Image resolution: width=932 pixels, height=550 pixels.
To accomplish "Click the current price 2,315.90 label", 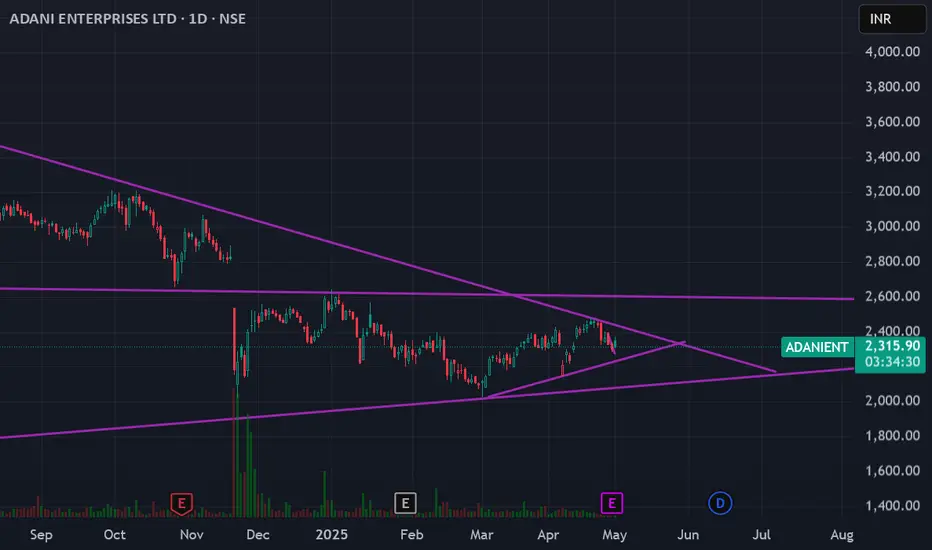I will point(892,346).
